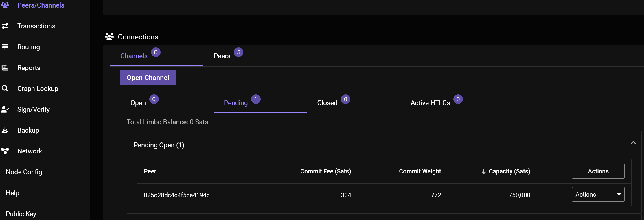Click the Transactions swap-arrows icon

point(5,26)
